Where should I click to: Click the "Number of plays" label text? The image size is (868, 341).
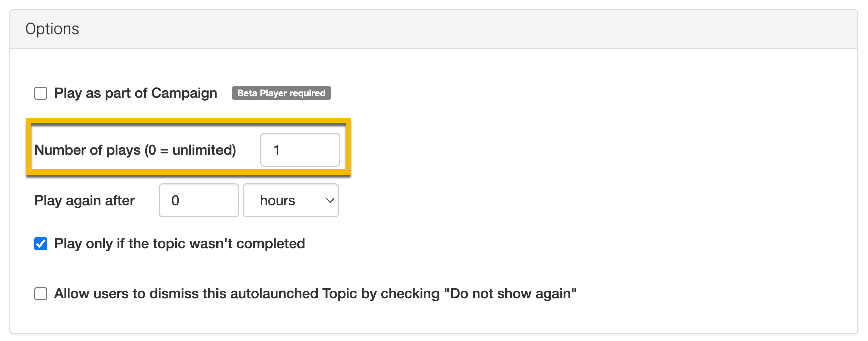(x=88, y=150)
